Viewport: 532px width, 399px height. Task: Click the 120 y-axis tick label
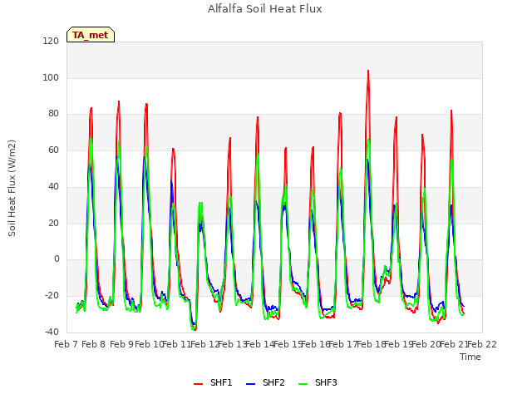51,41
